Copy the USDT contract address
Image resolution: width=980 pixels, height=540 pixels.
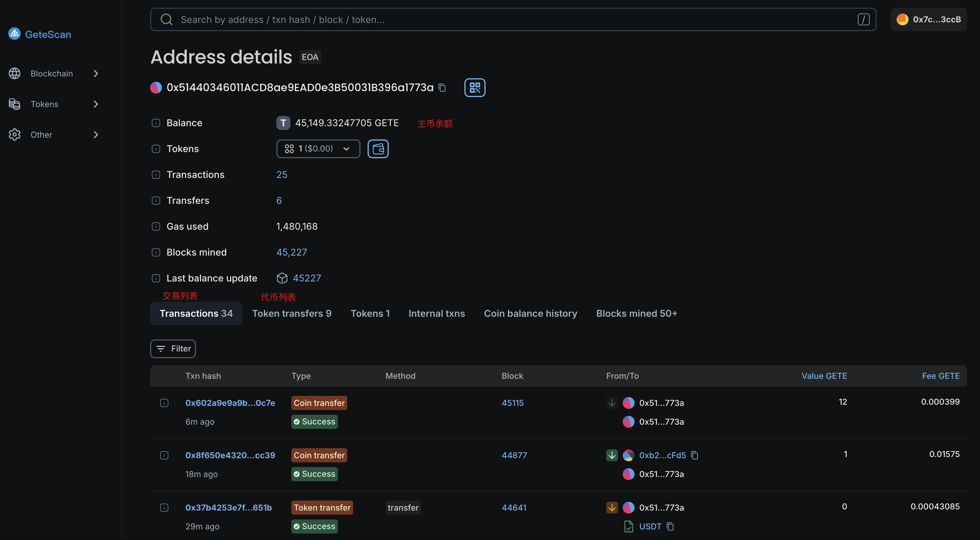[670, 526]
